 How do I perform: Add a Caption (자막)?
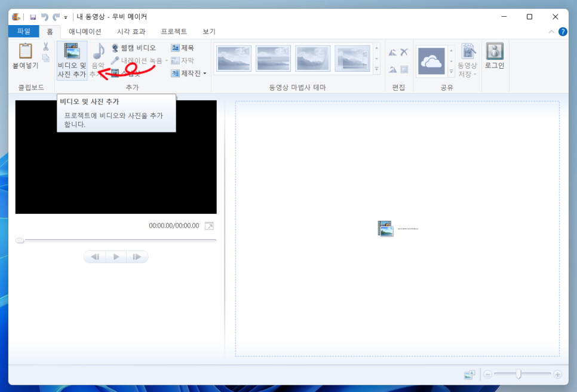point(183,60)
